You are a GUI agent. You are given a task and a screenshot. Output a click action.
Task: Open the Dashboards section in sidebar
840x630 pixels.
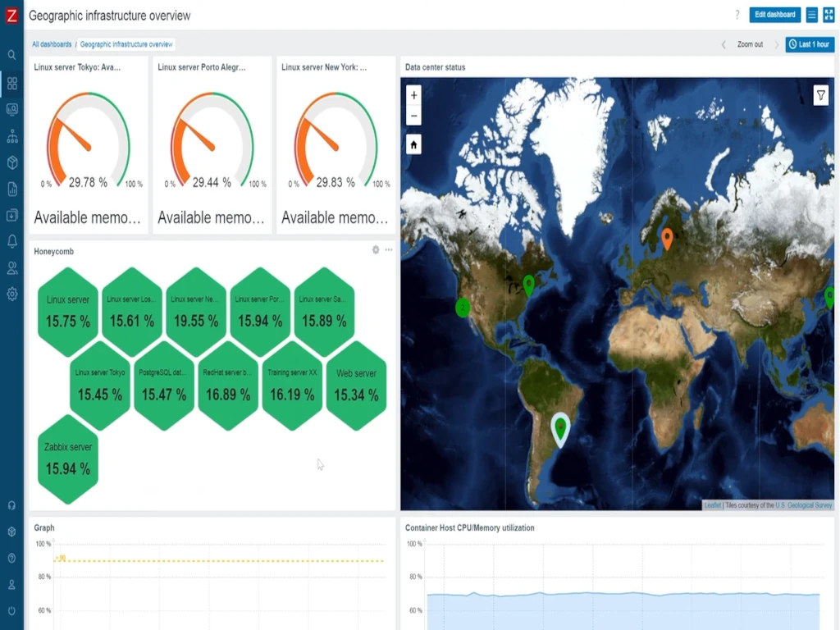[x=11, y=83]
